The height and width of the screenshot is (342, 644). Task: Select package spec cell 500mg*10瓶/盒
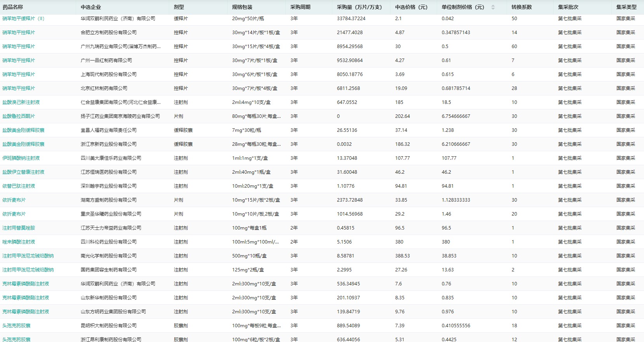[249, 256]
